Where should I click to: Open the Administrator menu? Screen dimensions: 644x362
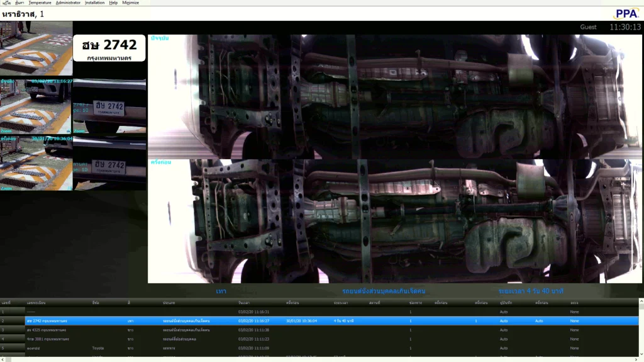tap(68, 3)
